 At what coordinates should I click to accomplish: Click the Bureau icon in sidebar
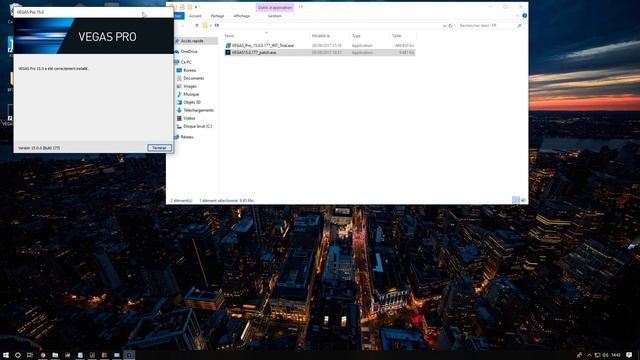click(x=179, y=70)
